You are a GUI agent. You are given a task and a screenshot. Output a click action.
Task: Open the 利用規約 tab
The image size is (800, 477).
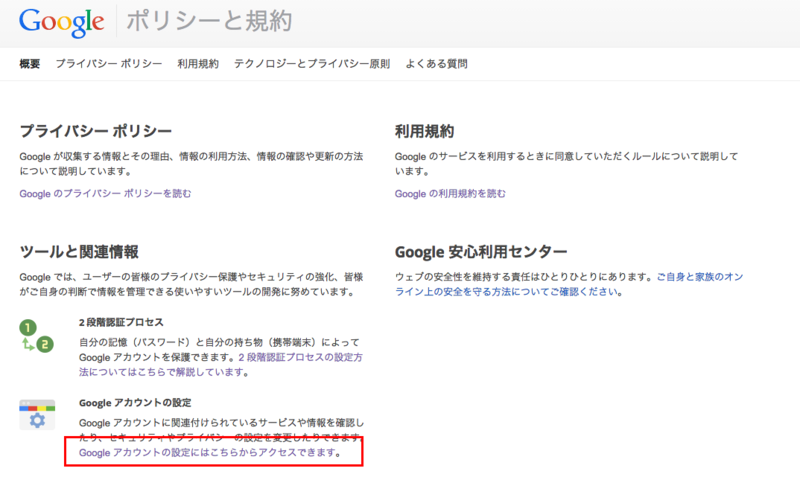point(198,64)
